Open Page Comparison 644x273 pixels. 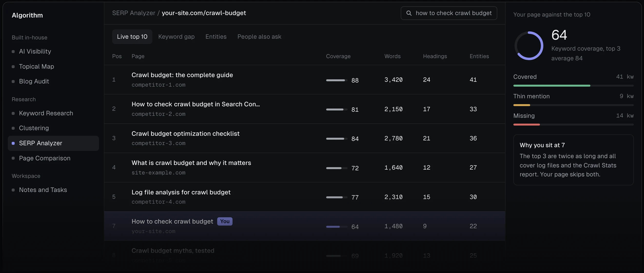click(53, 158)
